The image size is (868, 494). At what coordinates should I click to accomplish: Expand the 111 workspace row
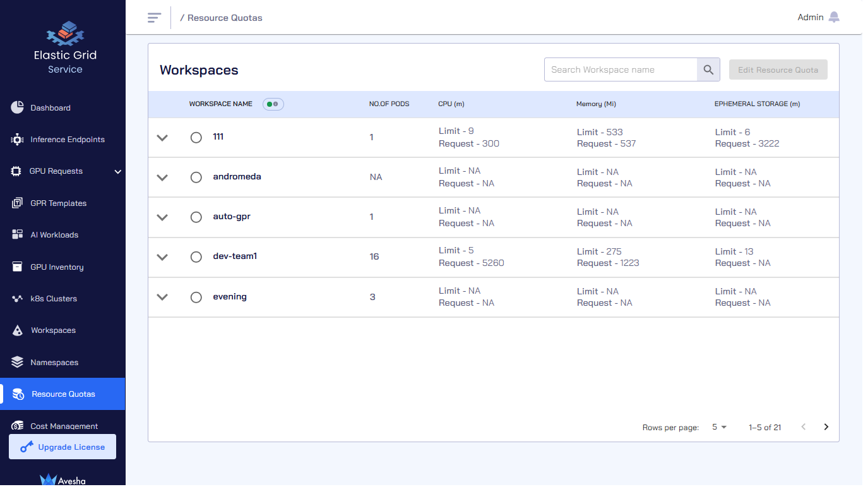162,138
